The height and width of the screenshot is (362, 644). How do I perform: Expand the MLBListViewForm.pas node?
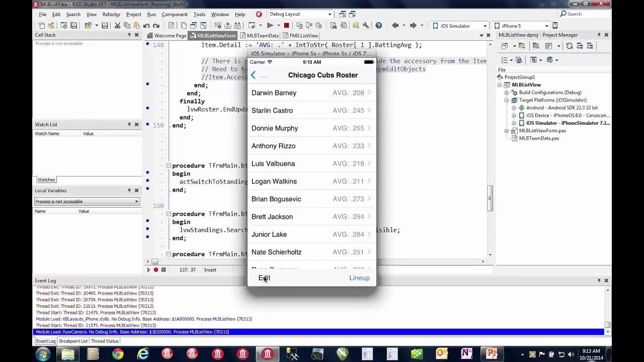(507, 131)
